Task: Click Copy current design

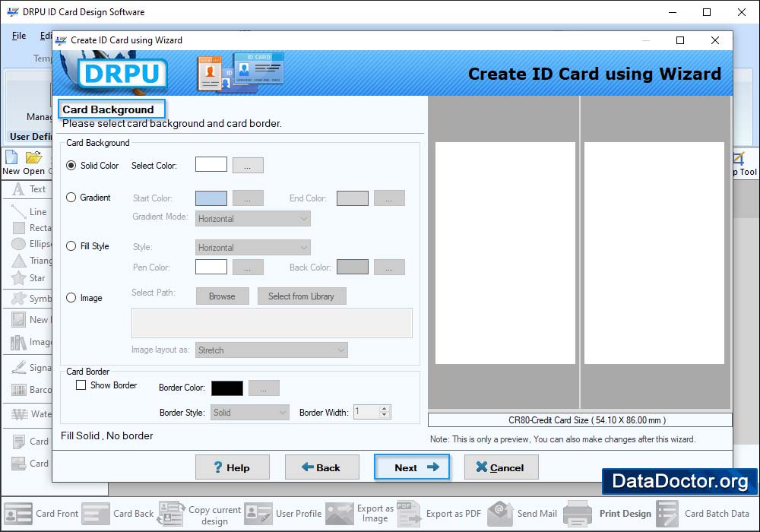Action: click(199, 515)
